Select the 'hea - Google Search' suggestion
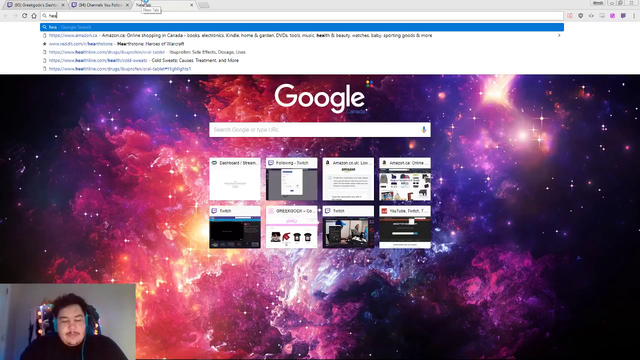 [x=302, y=27]
